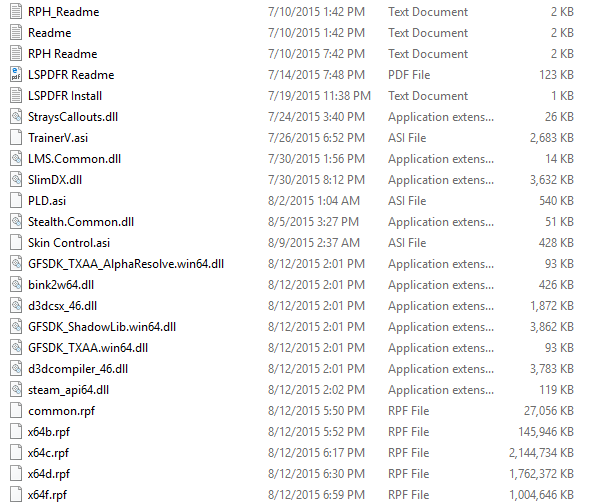Select the LMS.Common.dll file name
Viewport: 612px width, 504px height.
click(x=74, y=159)
